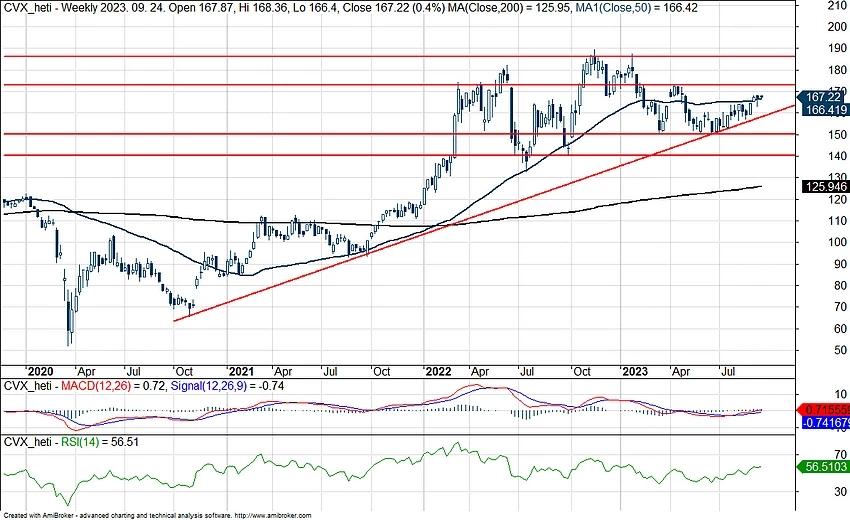The width and height of the screenshot is (850, 520).
Task: Select the green RSI value label 56.5103
Action: (x=826, y=466)
